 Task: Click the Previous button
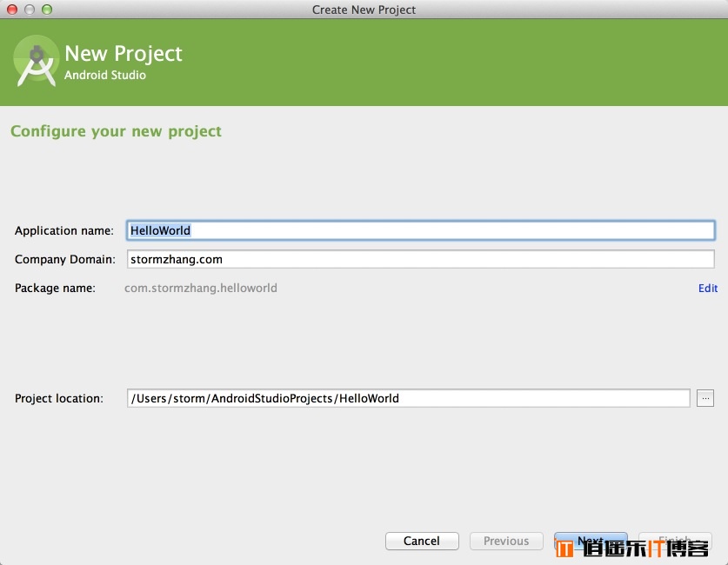[x=506, y=541]
